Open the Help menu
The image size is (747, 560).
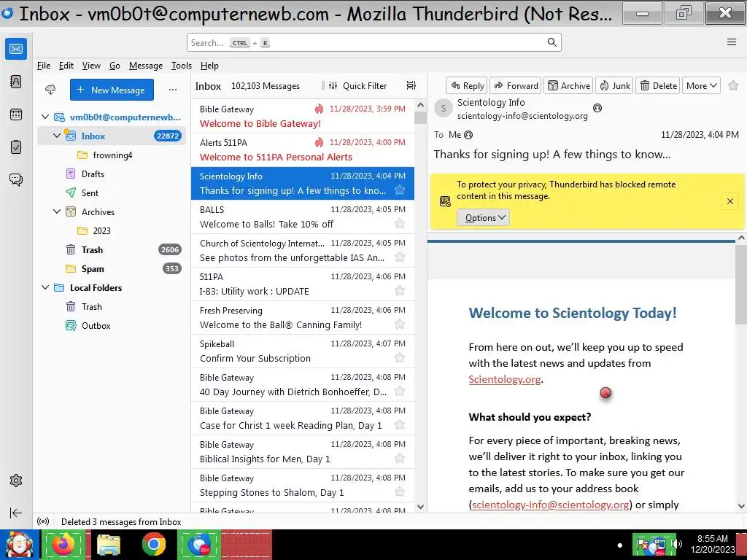[x=209, y=66]
